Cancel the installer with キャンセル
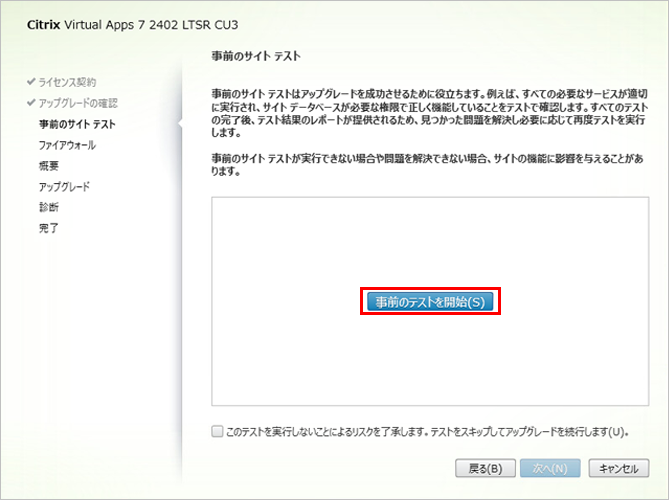The height and width of the screenshot is (500, 669). (x=619, y=468)
